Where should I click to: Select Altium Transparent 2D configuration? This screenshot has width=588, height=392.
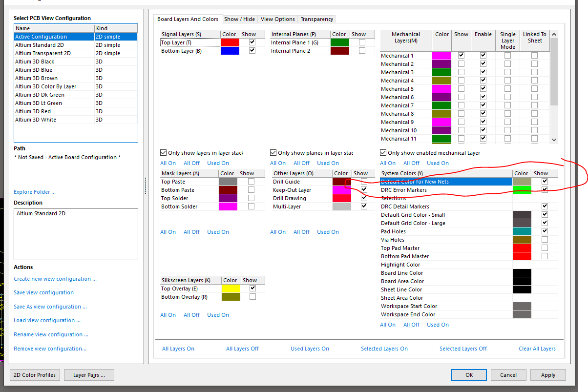[76, 53]
